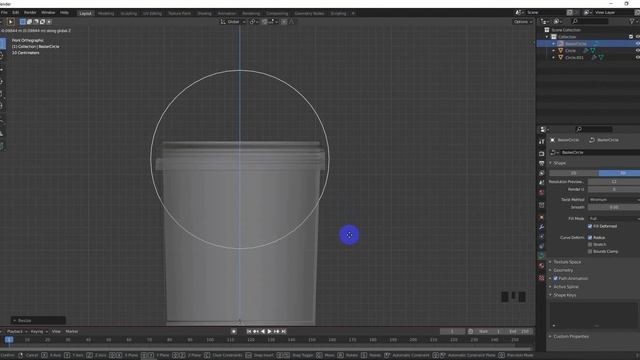Switch to the UV Editing workspace tab
Screen dimensions: 640x360
(152, 13)
